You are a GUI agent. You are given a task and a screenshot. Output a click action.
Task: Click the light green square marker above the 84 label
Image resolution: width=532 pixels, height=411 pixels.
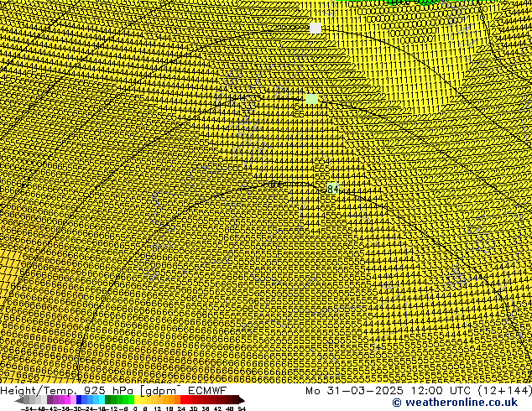coord(312,99)
